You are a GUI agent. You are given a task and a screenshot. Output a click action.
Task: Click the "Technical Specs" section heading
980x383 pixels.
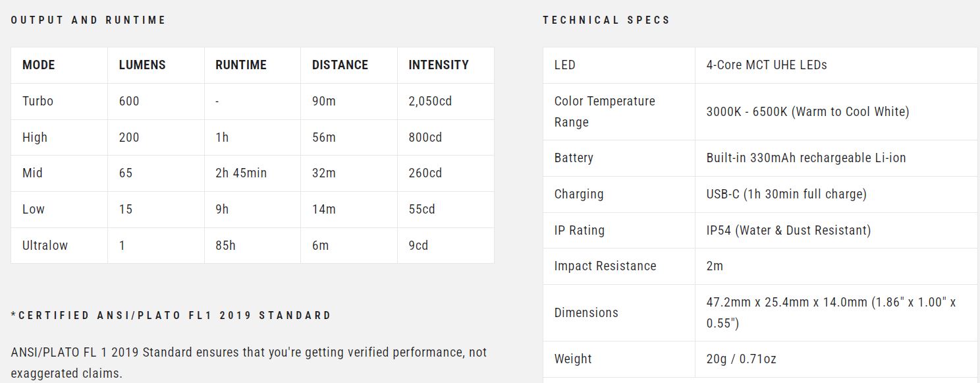606,20
